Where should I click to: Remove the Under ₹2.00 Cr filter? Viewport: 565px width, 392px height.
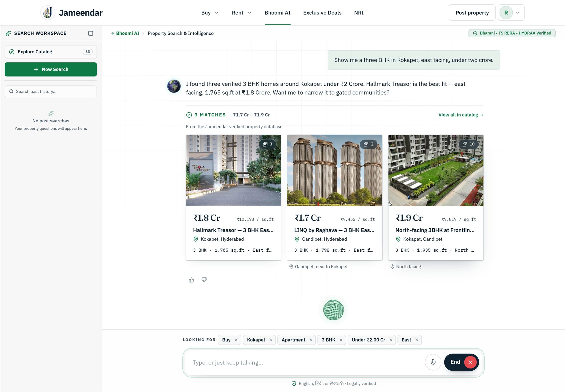391,340
